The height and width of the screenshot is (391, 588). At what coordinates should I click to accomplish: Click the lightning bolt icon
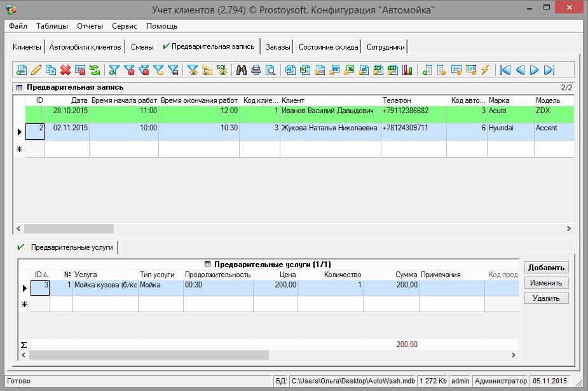(485, 70)
